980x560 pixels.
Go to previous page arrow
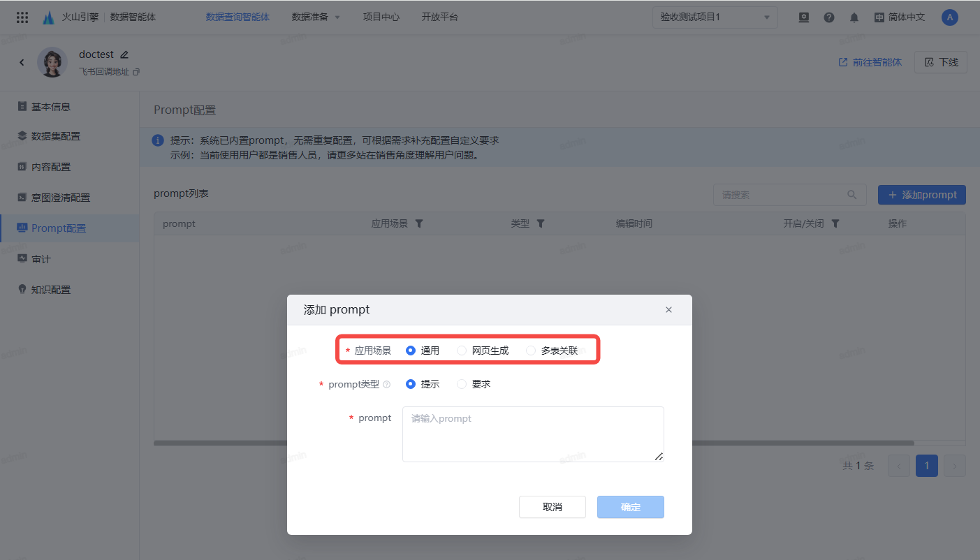[x=899, y=466]
